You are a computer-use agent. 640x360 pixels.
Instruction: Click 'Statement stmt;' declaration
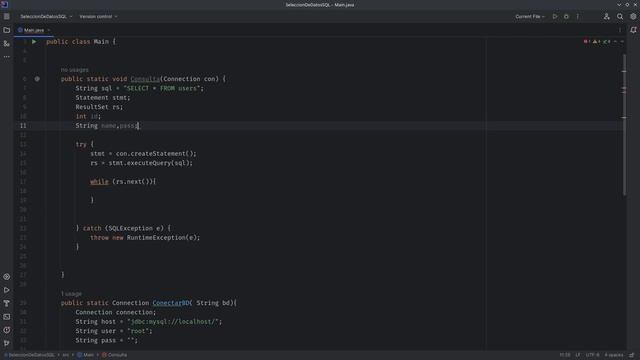point(103,98)
